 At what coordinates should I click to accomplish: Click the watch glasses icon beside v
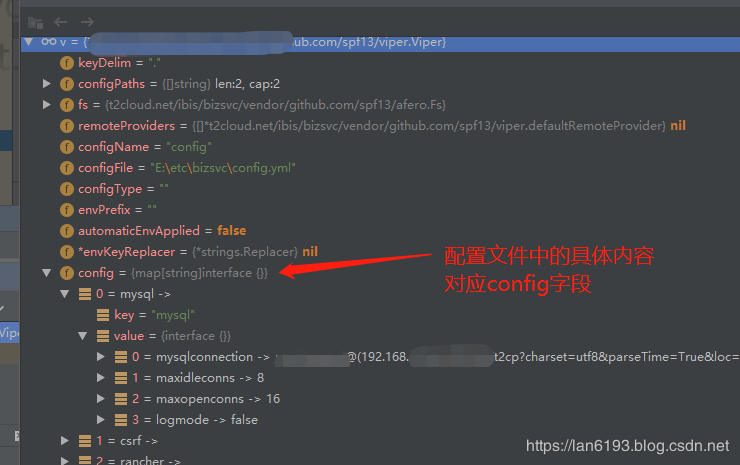point(49,42)
